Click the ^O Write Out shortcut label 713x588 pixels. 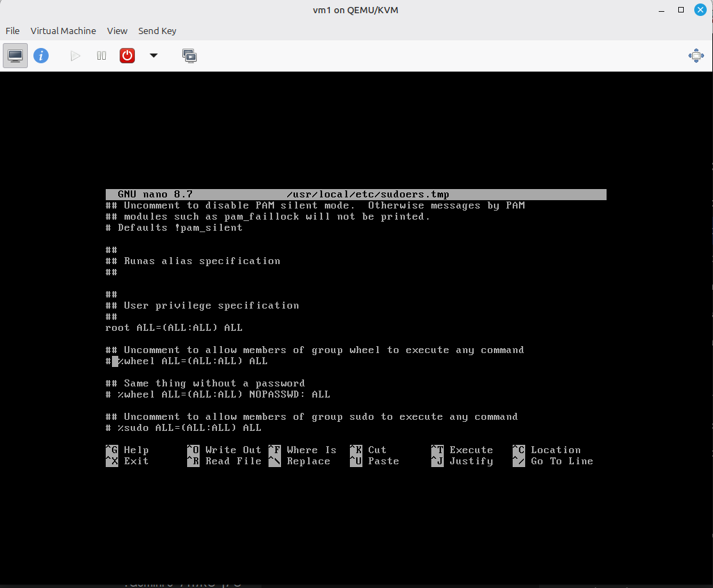point(224,450)
